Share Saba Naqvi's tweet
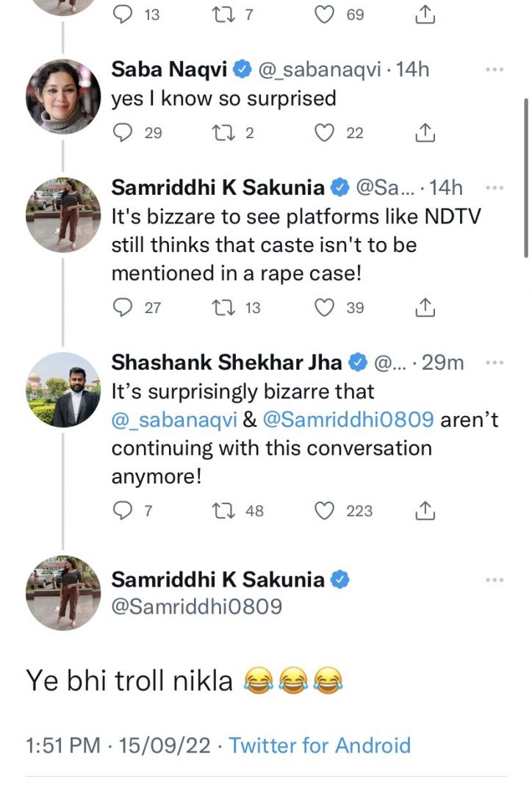The image size is (532, 785). (425, 132)
